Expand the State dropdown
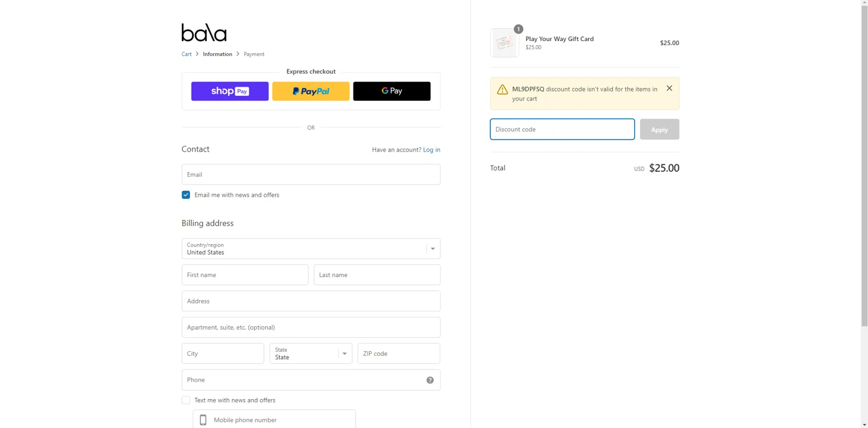Screen dimensions: 868x428 pos(311,353)
